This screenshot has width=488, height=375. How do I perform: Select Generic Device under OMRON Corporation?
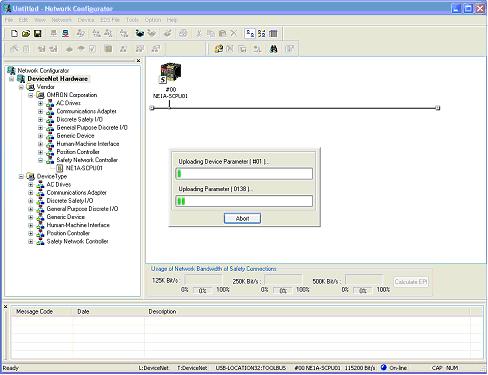[75, 136]
